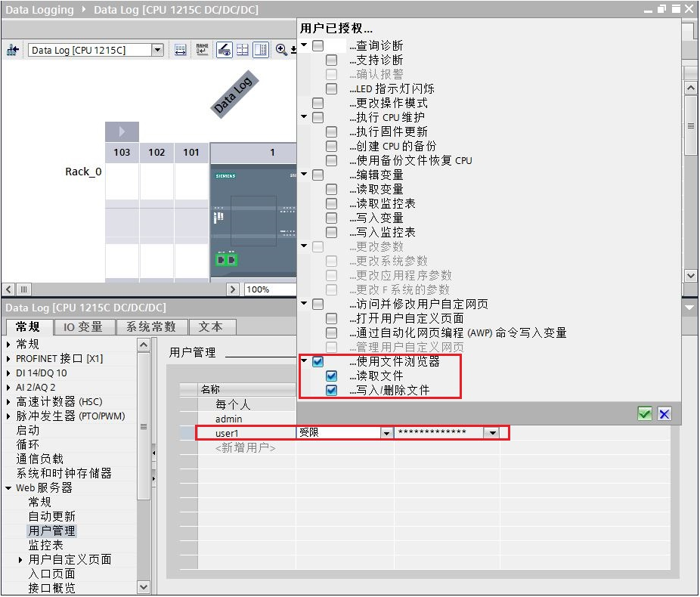The image size is (700, 597).
Task: Click the 100% zoom value field
Action: 270,289
